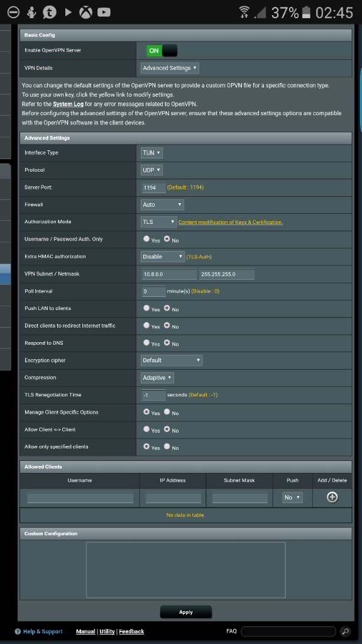Open the Help & Support link

[x=43, y=631]
